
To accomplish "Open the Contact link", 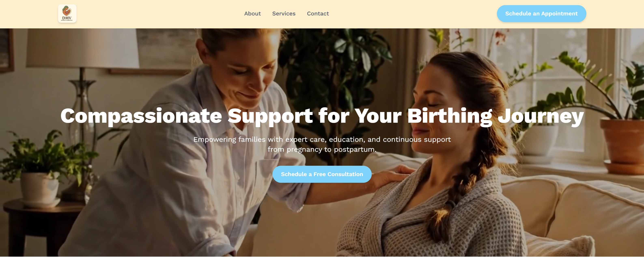I will tap(318, 14).
